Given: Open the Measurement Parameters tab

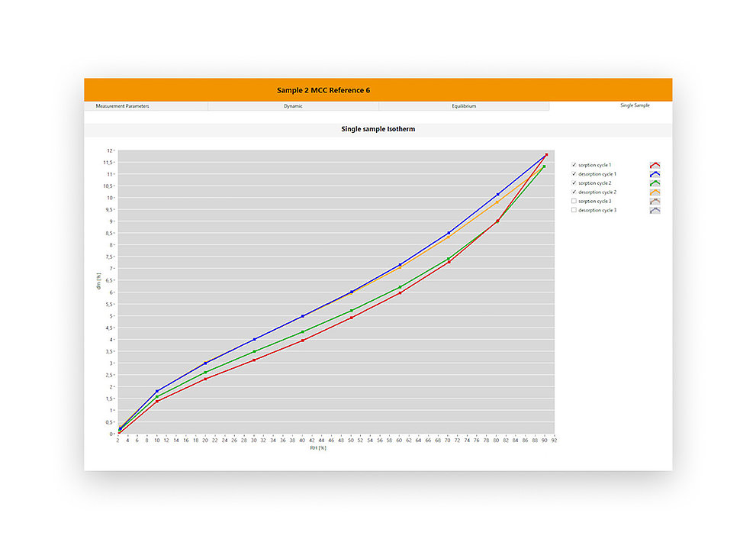Looking at the screenshot, I should point(146,106).
